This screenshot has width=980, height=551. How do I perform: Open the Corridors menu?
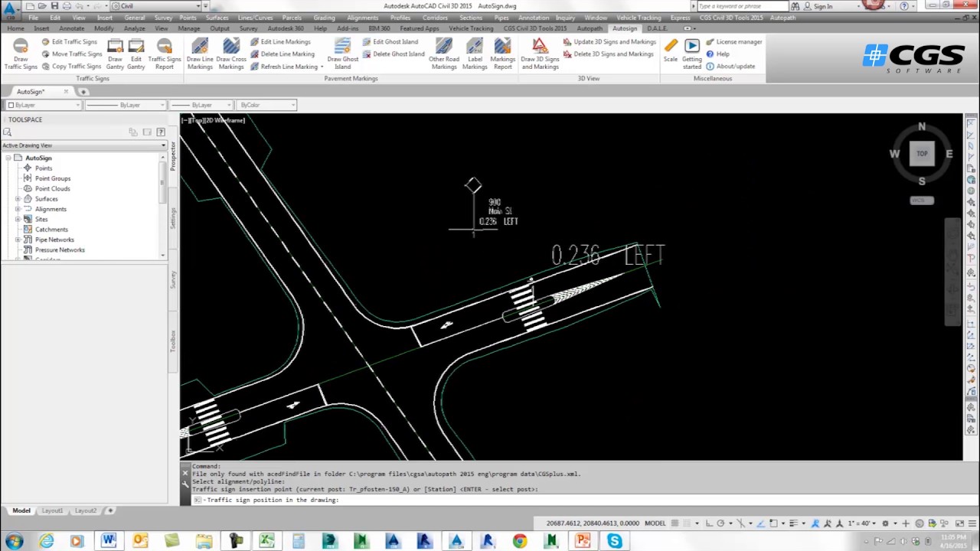(434, 18)
